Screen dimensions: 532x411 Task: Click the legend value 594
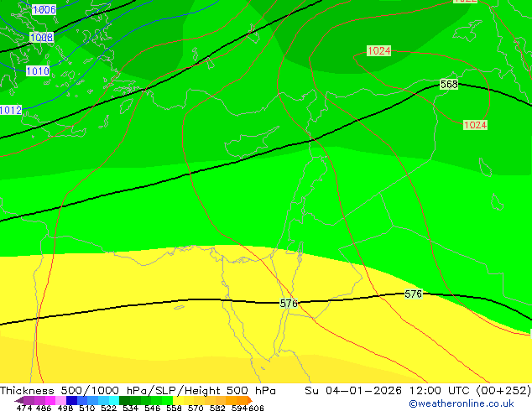click(239, 408)
